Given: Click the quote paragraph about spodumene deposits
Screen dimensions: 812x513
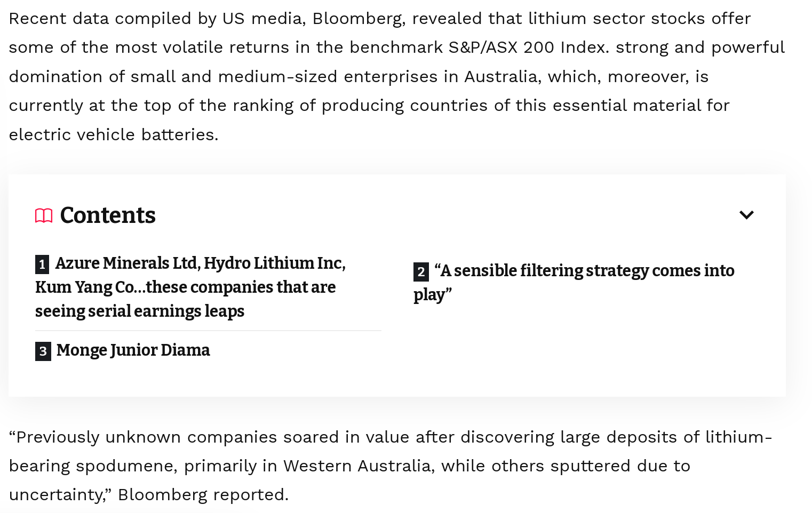Looking at the screenshot, I should [x=391, y=466].
